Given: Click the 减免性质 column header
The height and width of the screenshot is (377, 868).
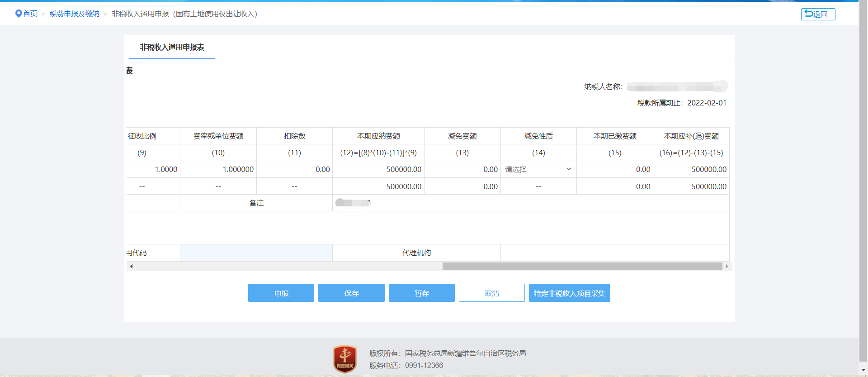Looking at the screenshot, I should [538, 136].
